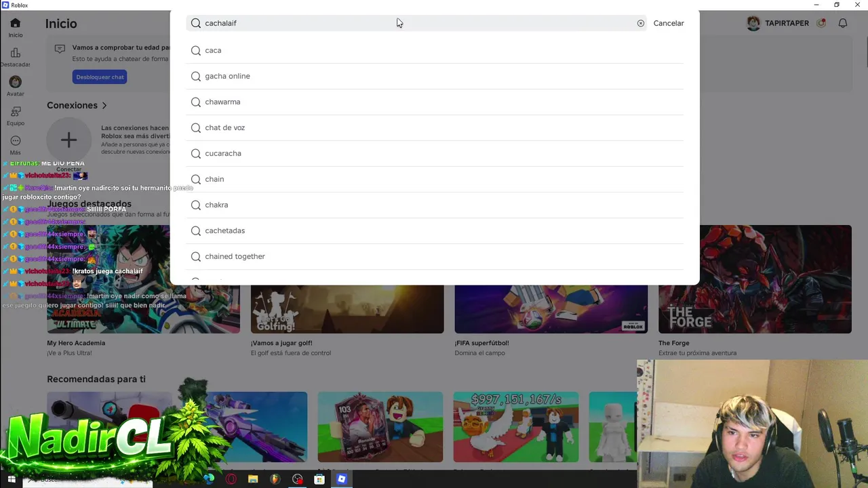Open the Más menu in the sidebar

click(15, 146)
